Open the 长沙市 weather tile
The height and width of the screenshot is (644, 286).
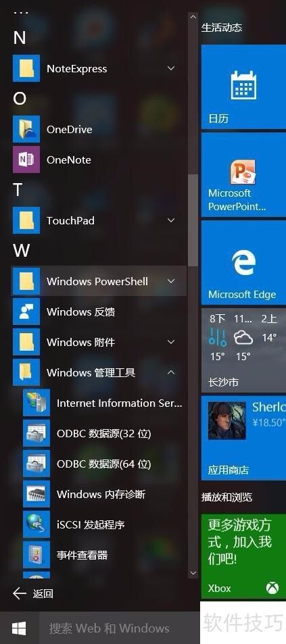click(x=243, y=350)
